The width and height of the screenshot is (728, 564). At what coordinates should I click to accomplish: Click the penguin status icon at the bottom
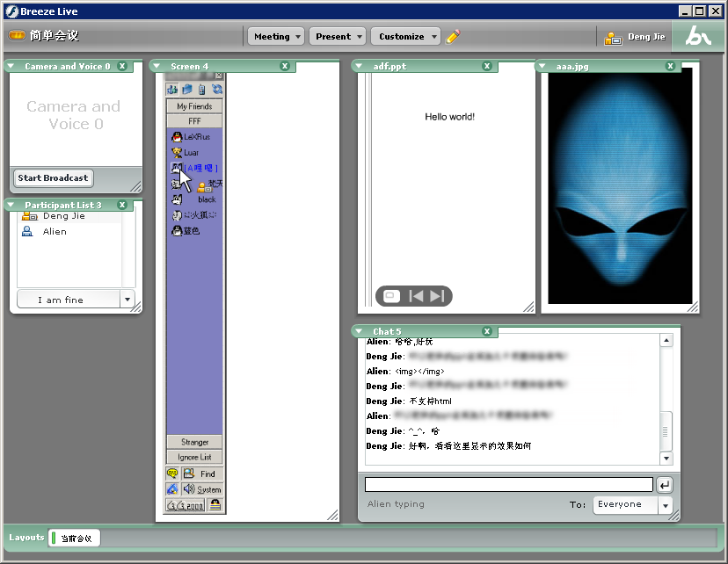[x=215, y=505]
